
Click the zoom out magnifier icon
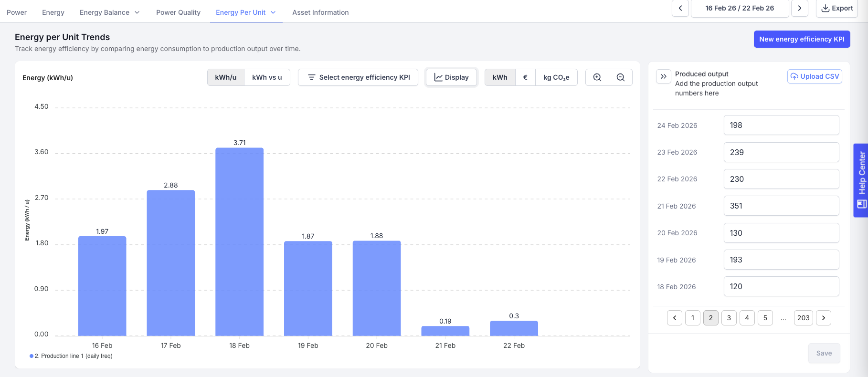tap(620, 77)
